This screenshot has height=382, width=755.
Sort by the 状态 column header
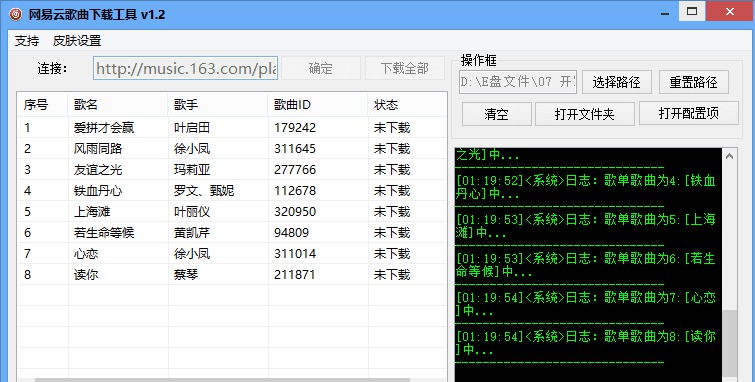(x=407, y=105)
